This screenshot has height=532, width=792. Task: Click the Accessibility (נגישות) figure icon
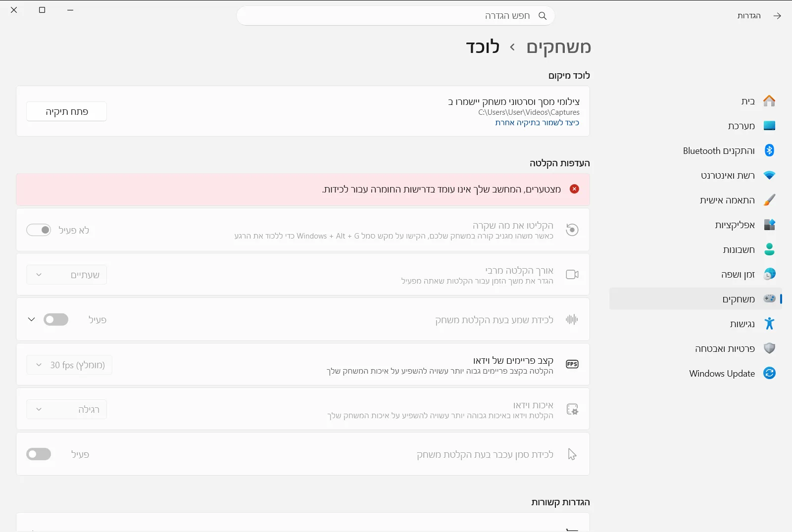[769, 324]
